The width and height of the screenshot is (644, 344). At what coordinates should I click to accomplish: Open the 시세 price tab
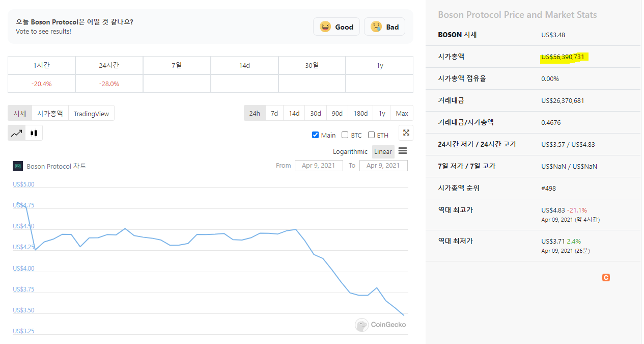point(20,113)
